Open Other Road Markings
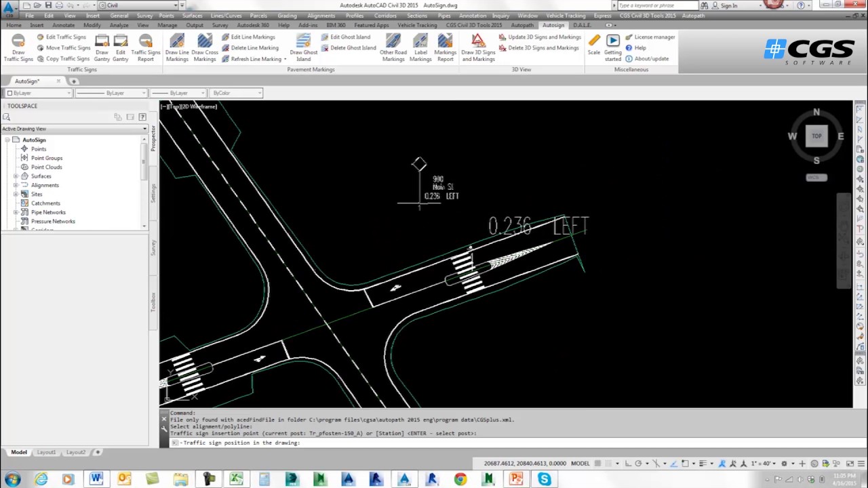 [393, 47]
